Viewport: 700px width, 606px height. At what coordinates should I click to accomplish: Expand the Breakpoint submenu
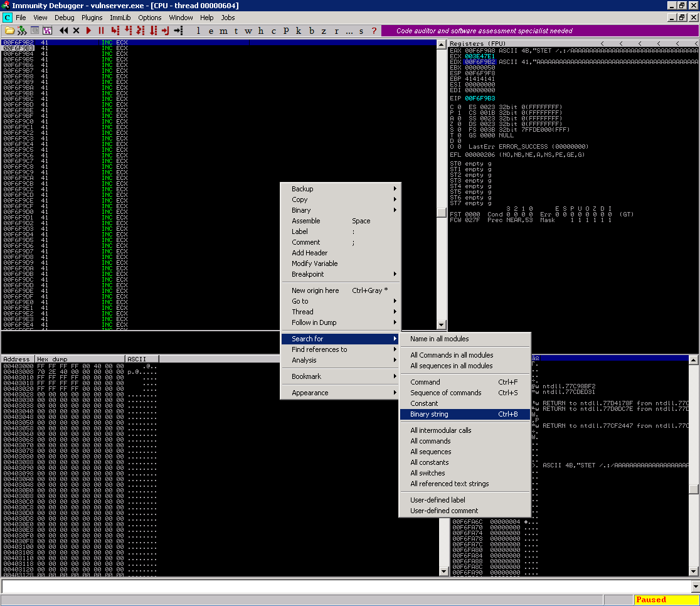point(341,274)
